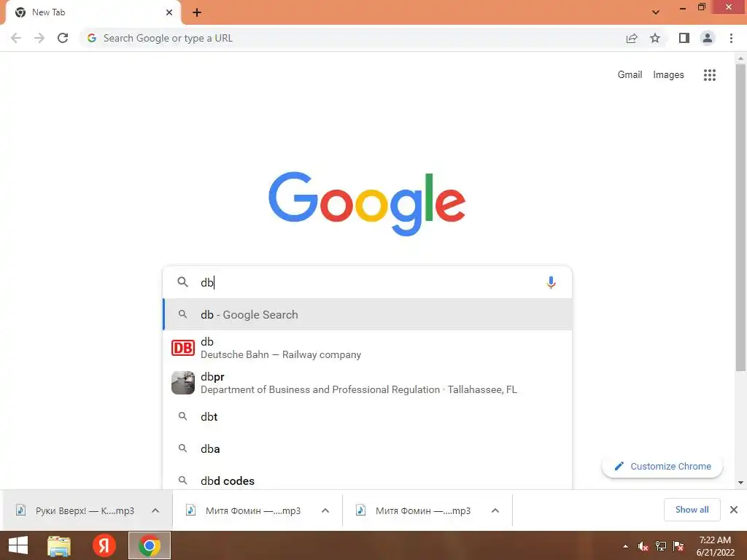Start voice search with the microphone
747x560 pixels.
(551, 282)
